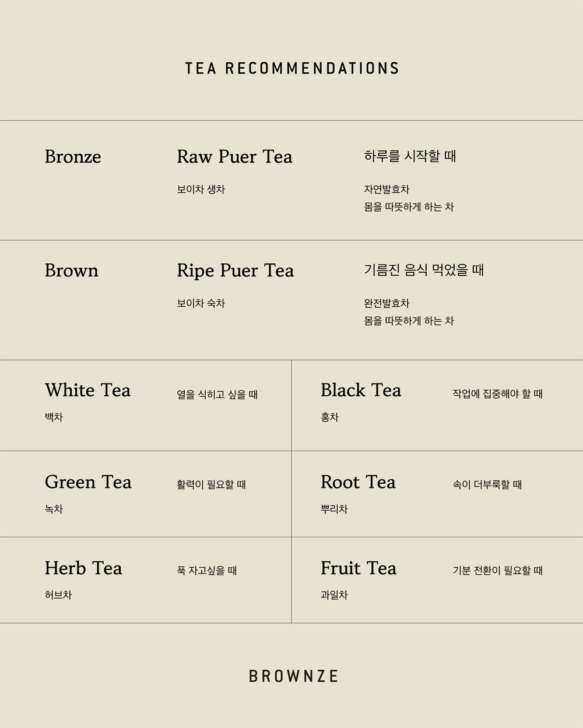Click the BROWNZE brand logo text
583x728 pixels.
click(293, 676)
